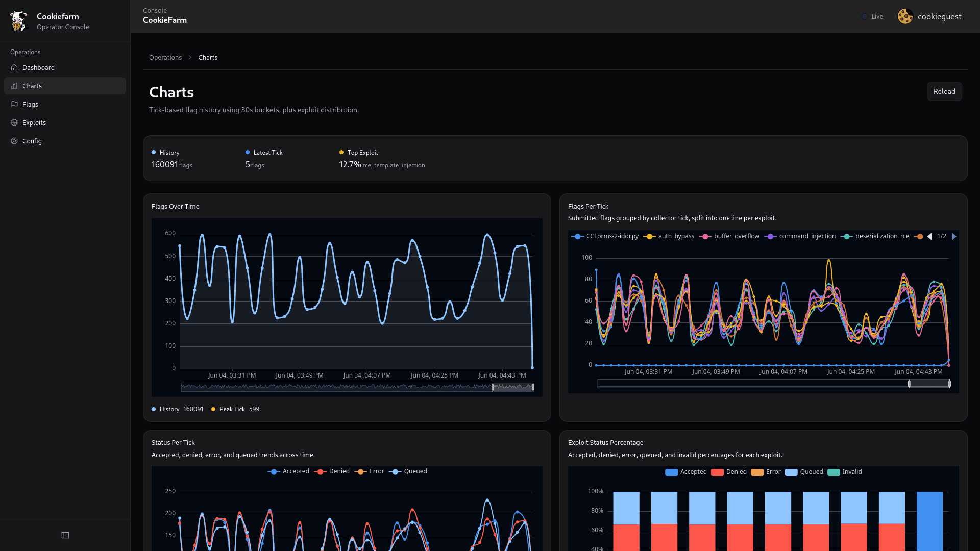Image resolution: width=980 pixels, height=551 pixels.
Task: Click the Flags Per Tick chart title
Action: [x=589, y=207]
